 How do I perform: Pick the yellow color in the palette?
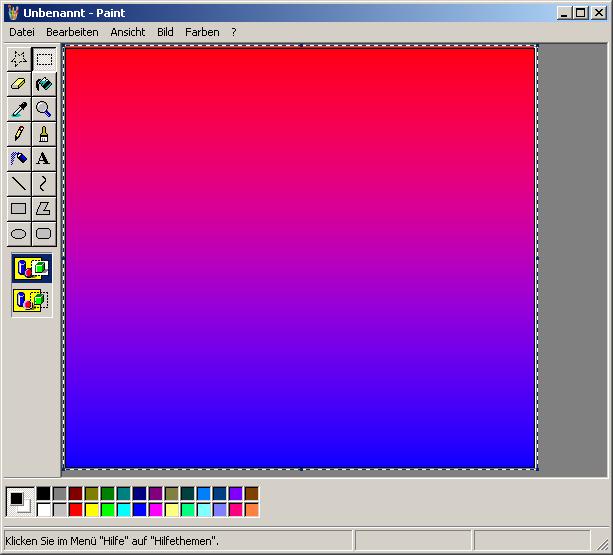click(92, 510)
